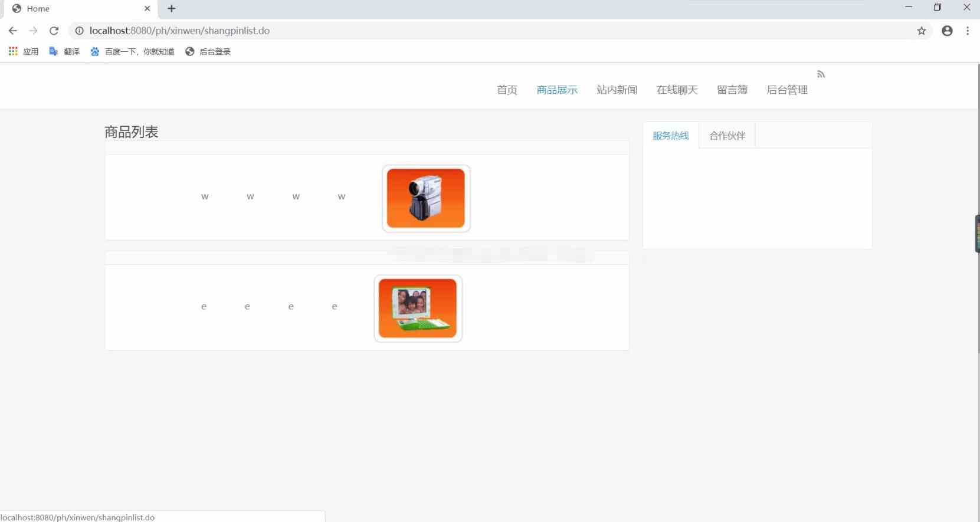The image size is (980, 522).
Task: Open 站内新闻 navigation item
Action: [x=617, y=90]
